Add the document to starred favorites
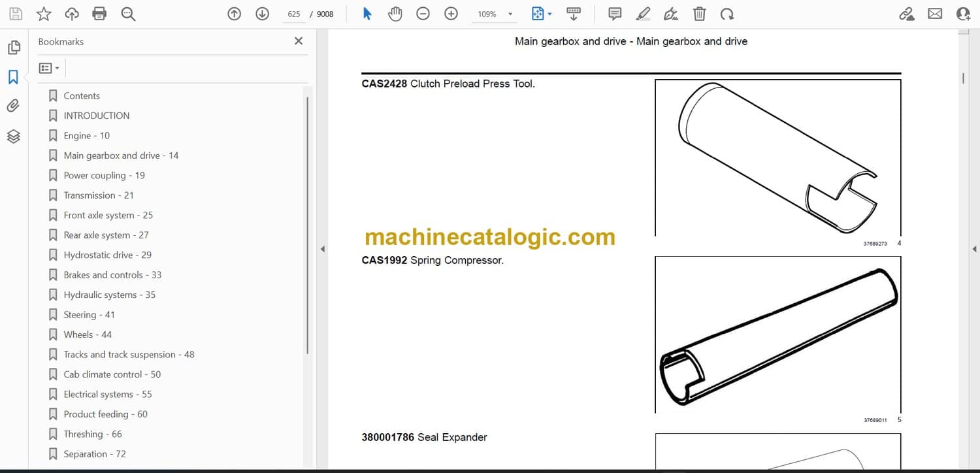 pyautogui.click(x=44, y=14)
